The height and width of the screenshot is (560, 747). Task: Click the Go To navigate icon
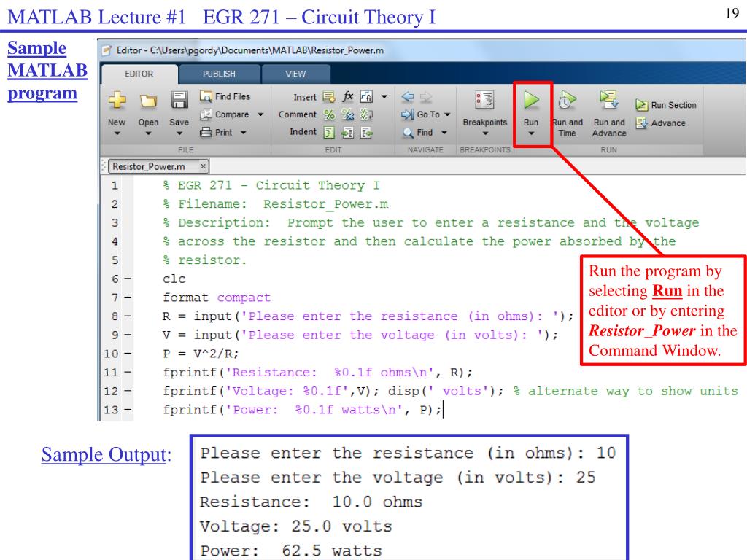(x=407, y=114)
